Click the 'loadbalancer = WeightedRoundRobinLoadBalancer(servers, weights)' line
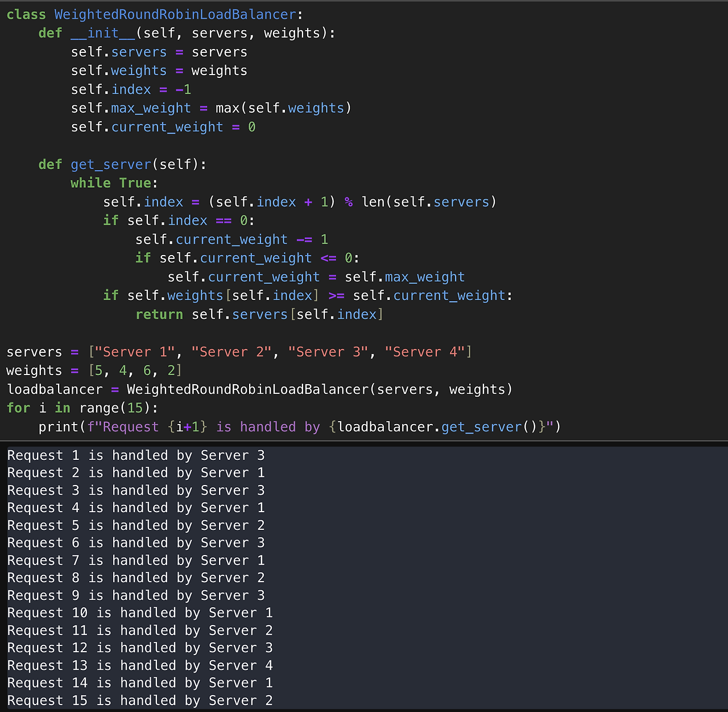 pos(260,389)
